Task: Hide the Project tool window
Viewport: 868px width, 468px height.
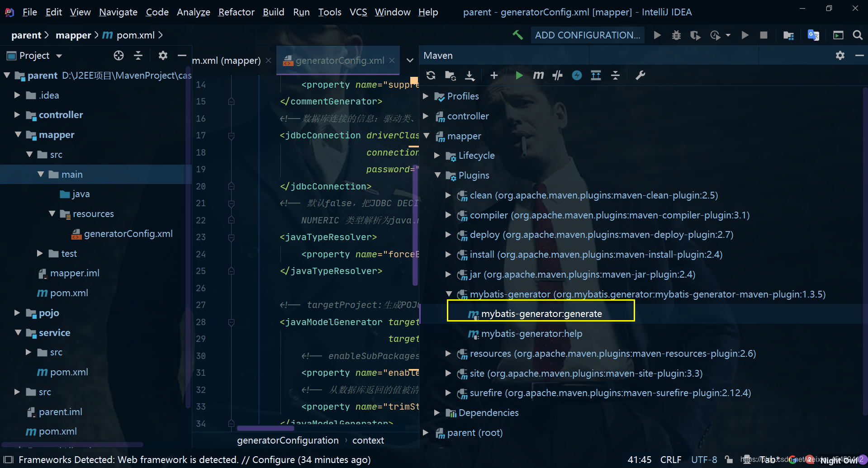Action: pyautogui.click(x=182, y=55)
